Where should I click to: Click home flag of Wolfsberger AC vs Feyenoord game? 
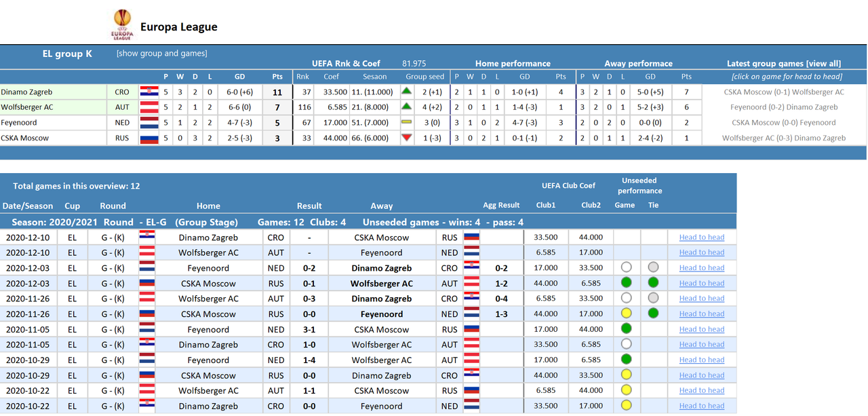(x=147, y=252)
